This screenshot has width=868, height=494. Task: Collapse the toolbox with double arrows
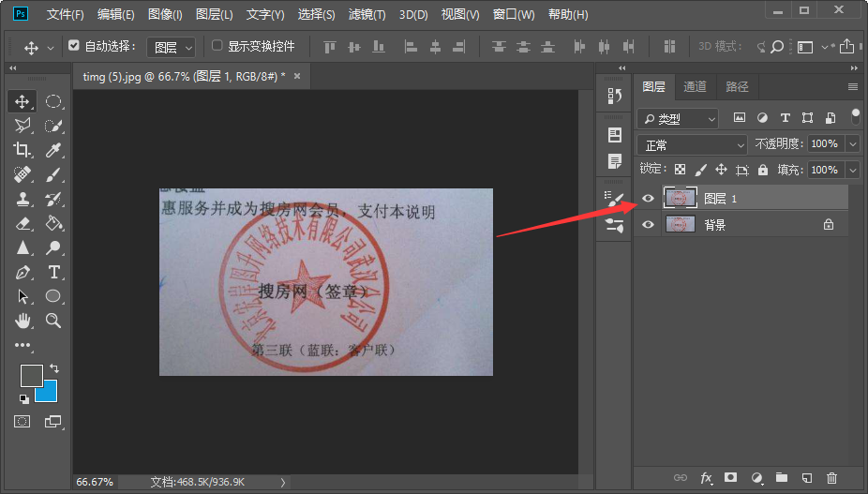tap(13, 68)
